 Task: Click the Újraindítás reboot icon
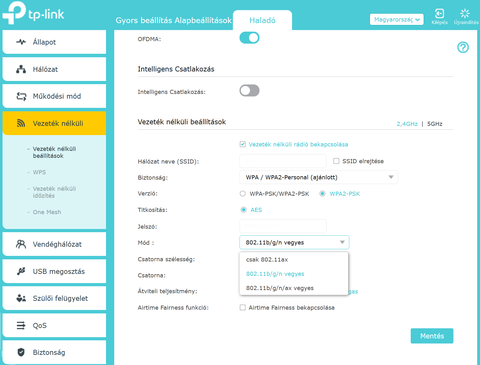(x=465, y=14)
